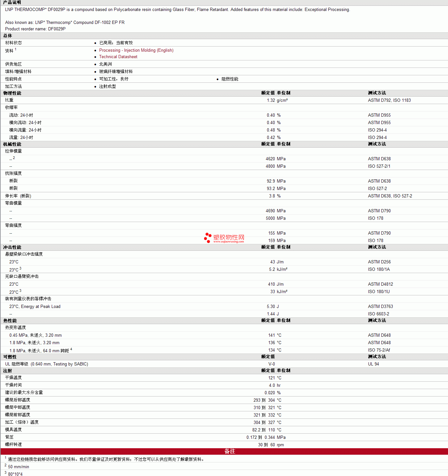Image resolution: width=448 pixels, height=476 pixels.
Task: Click the 注射 section header
Action: pos(8,371)
